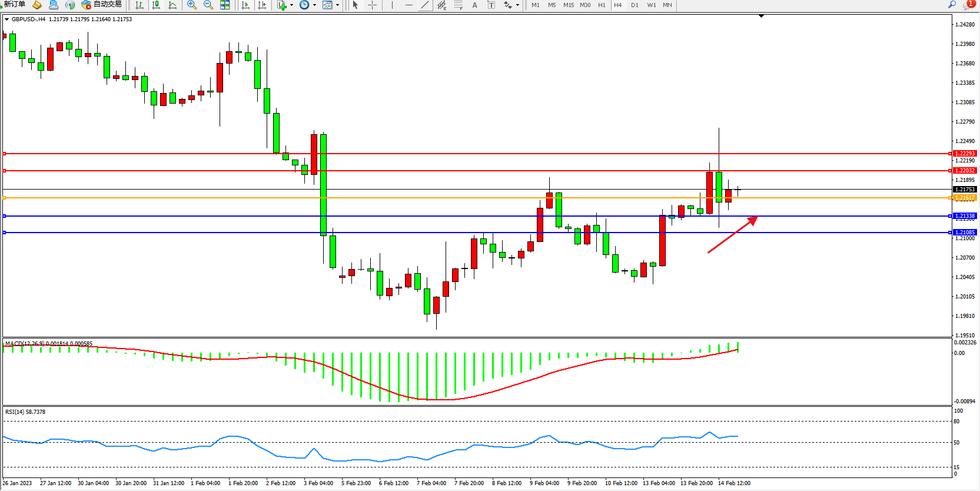The image size is (980, 491).
Task: Click the zoom in magnifier icon
Action: 191,5
